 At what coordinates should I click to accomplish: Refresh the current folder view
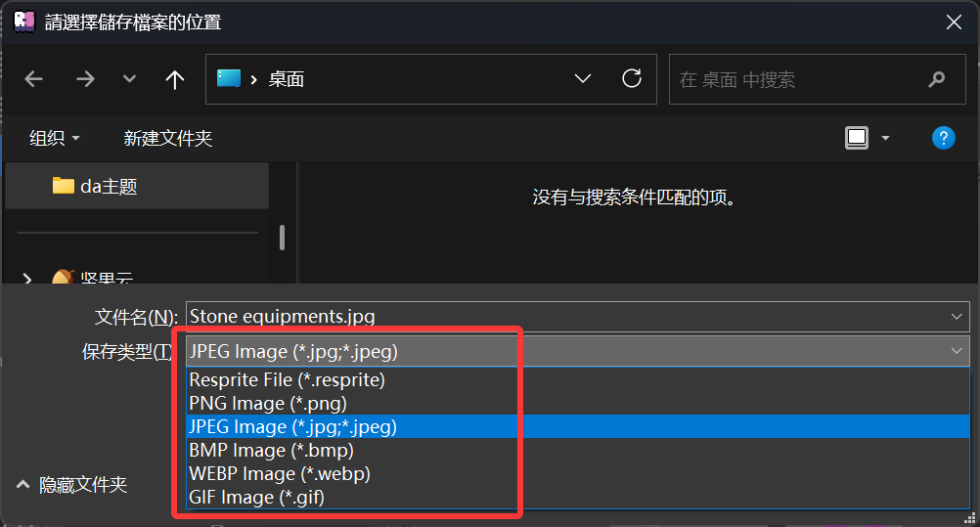click(x=632, y=79)
